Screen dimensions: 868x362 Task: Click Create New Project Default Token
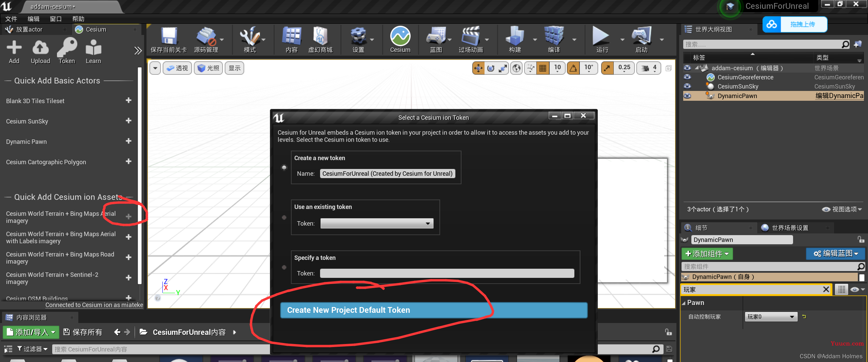[x=434, y=310]
